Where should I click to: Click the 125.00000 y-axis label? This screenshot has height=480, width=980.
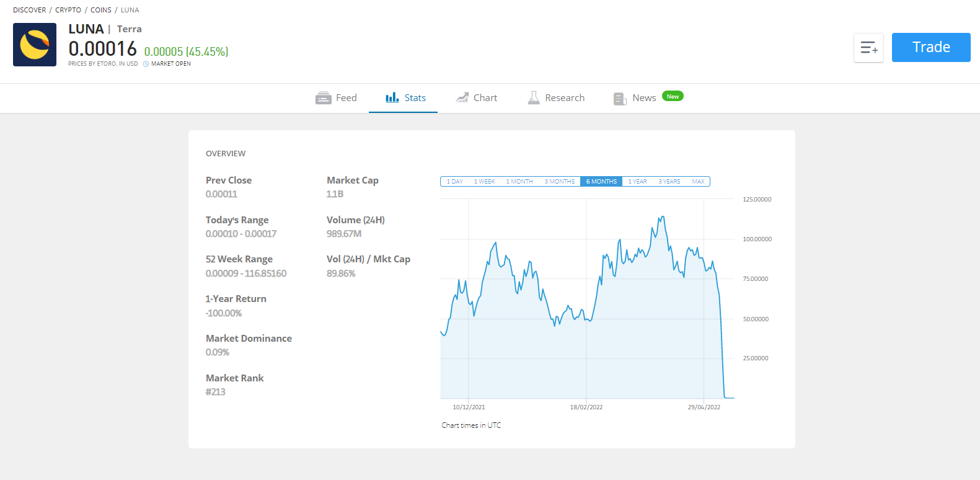click(757, 200)
